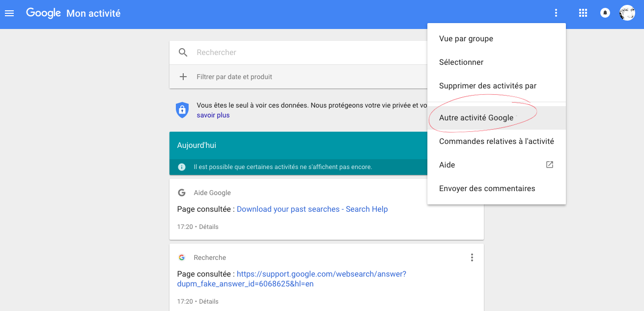
Task: Toggle the top-bar three-dot options menu
Action: (556, 13)
